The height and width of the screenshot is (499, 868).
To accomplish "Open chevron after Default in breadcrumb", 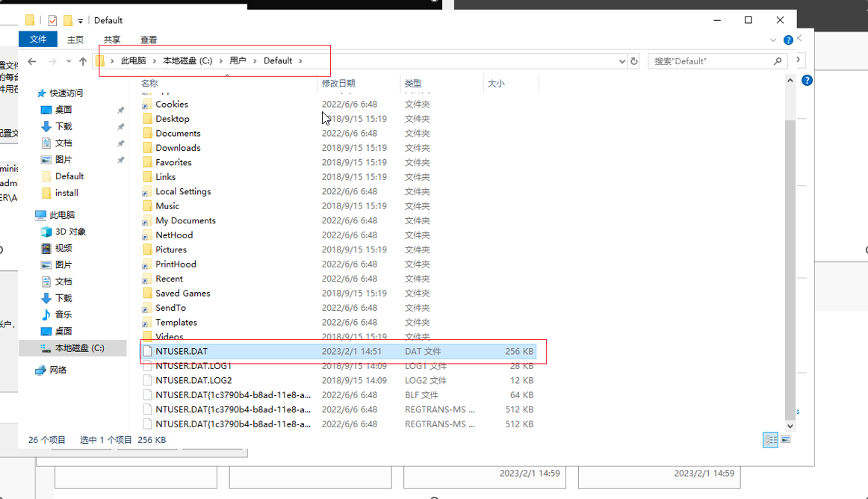I will coord(300,61).
